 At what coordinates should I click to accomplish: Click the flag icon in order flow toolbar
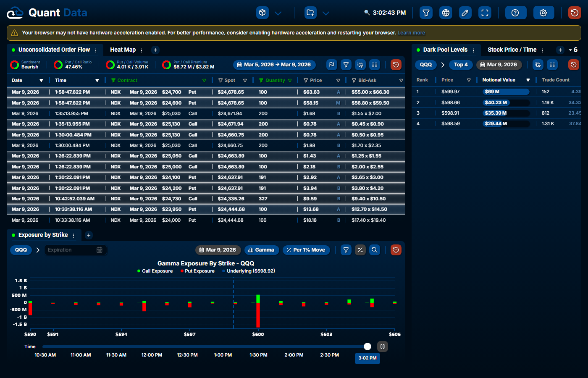point(332,65)
